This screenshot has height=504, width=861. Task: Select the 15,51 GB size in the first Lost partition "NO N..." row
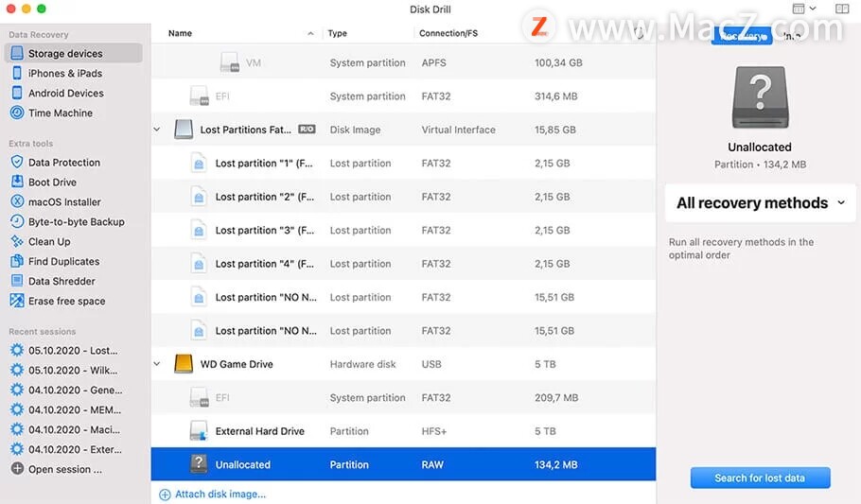(554, 297)
